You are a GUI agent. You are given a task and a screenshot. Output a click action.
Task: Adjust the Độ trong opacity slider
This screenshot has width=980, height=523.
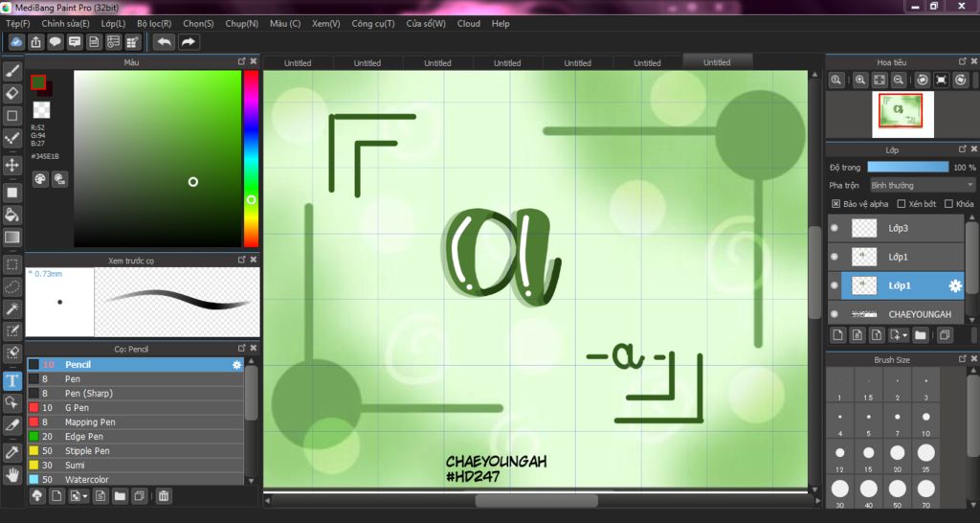[x=907, y=167]
